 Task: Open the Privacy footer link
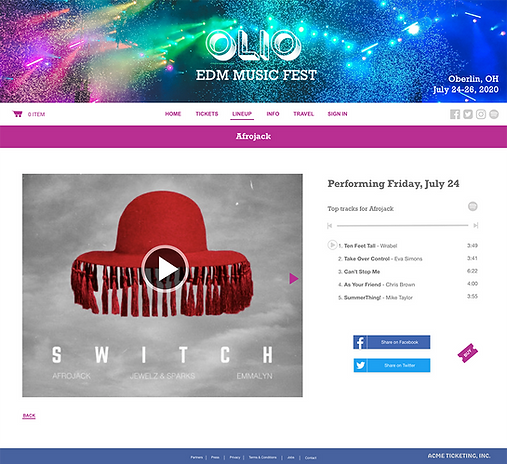click(x=235, y=457)
